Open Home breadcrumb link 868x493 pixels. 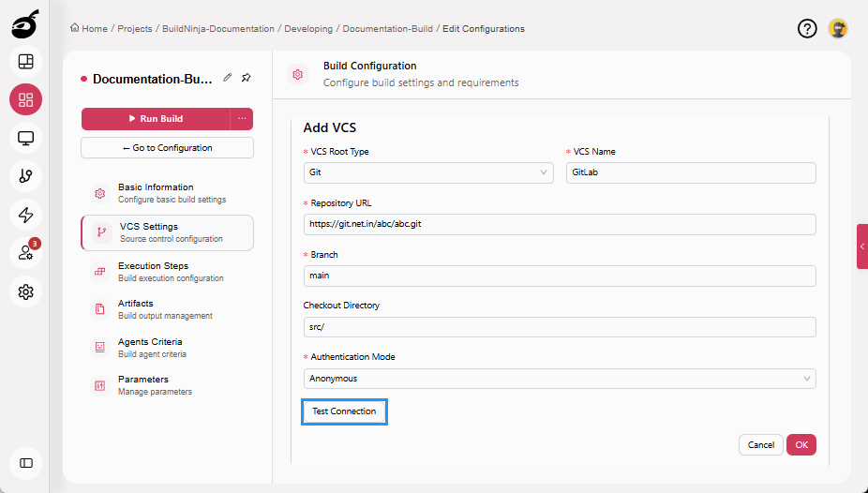click(88, 28)
